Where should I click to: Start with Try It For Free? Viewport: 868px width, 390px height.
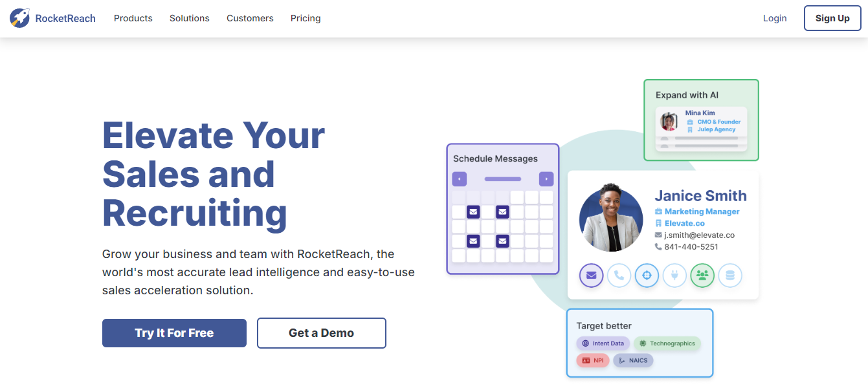point(174,333)
